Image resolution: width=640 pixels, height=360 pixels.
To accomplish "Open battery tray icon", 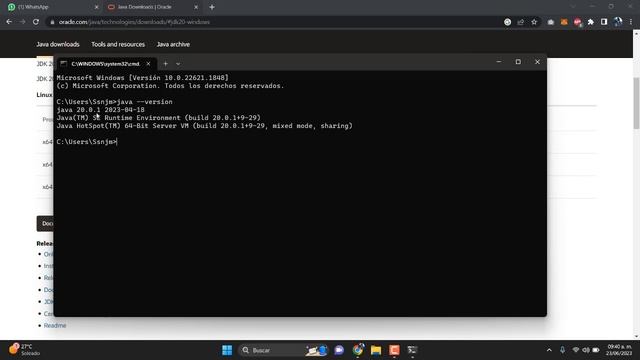I will [596, 350].
